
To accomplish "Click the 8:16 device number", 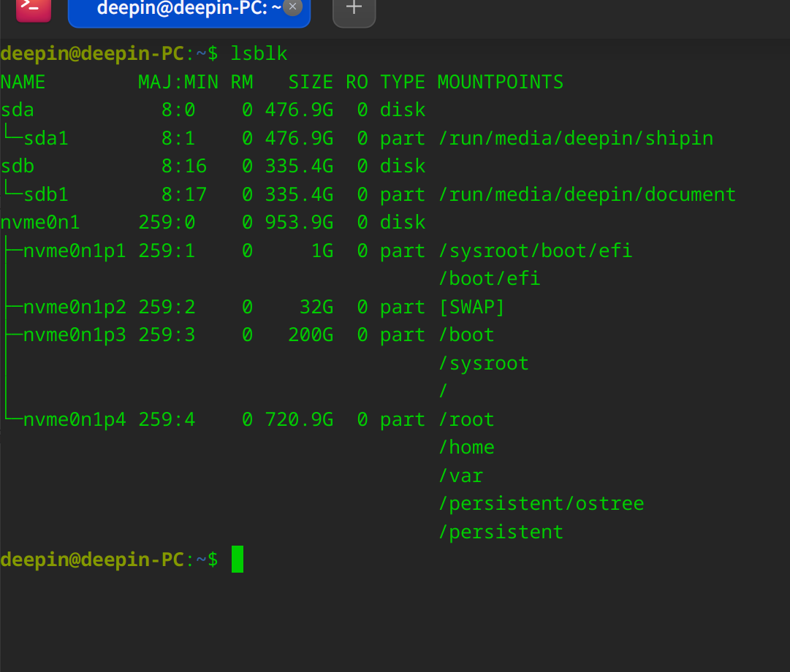I will [184, 167].
